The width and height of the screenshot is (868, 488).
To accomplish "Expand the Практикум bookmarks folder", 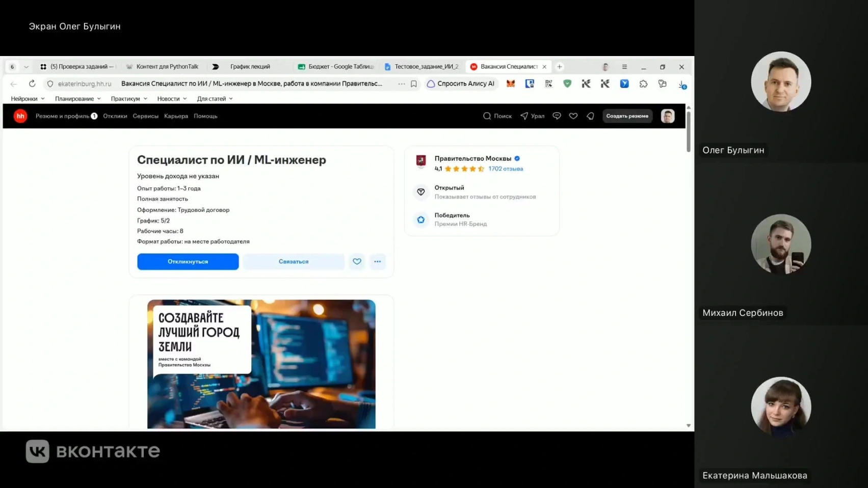I will click(x=129, y=99).
